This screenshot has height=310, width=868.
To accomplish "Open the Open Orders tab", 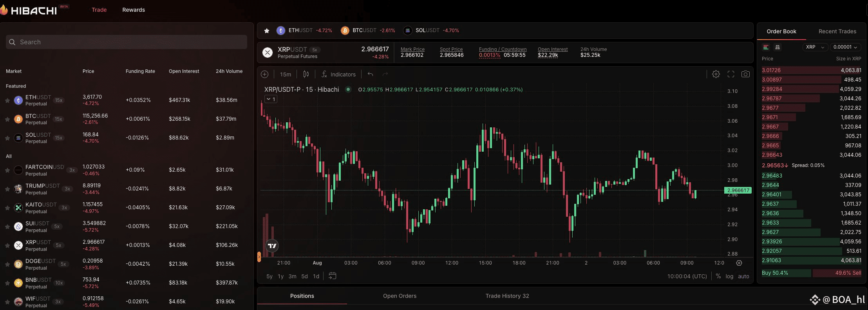I will tap(400, 296).
